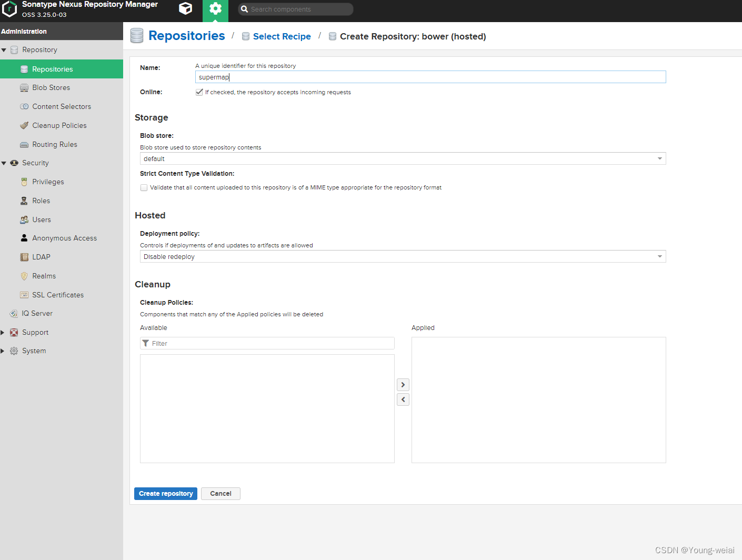Open the Administration gear icon in header
The width and height of the screenshot is (742, 560).
pos(215,8)
